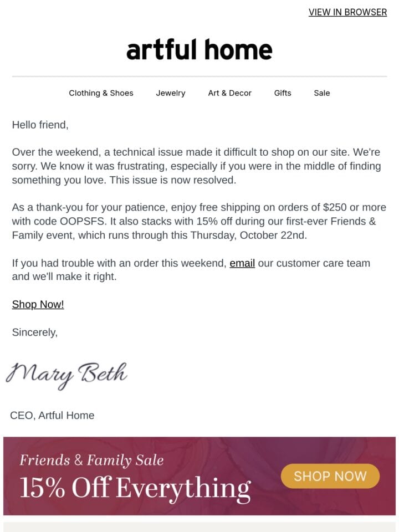Click the Hello friend greeting
Screen dimensions: 399x532
40,125
